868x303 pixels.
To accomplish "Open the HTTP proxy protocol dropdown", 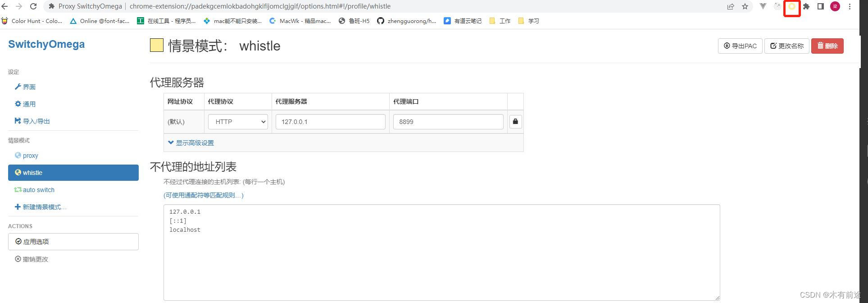I will (x=238, y=122).
